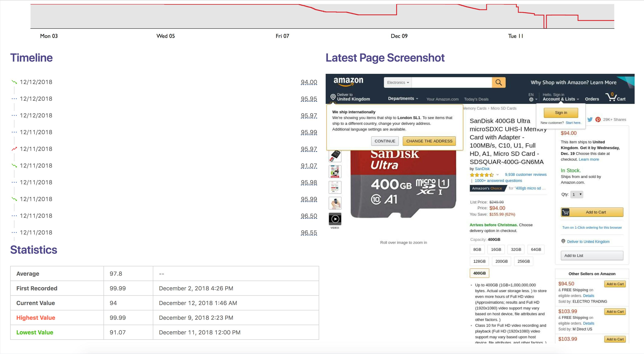
Task: Select the 256GB capacity option
Action: coord(524,261)
